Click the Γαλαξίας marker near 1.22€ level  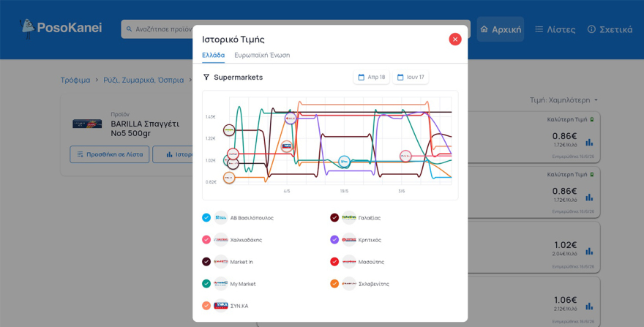[x=229, y=130]
